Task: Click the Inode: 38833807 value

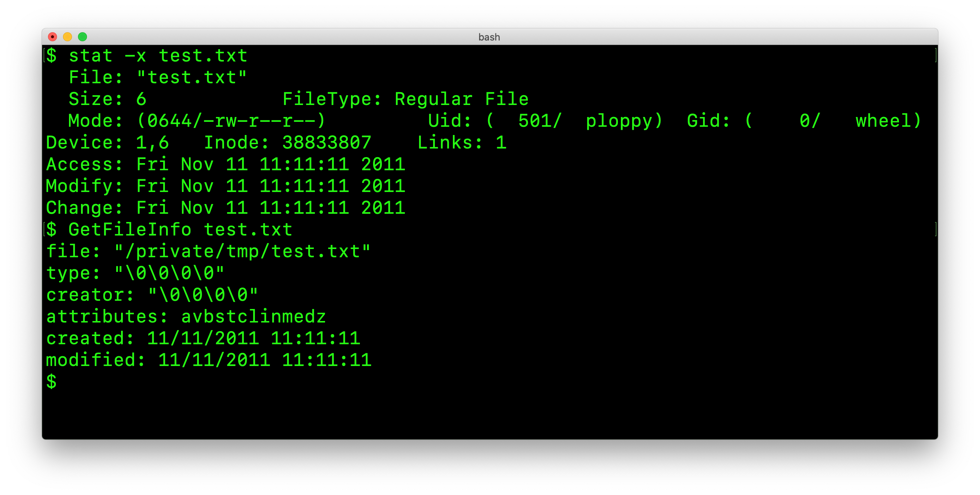Action: 288,142
